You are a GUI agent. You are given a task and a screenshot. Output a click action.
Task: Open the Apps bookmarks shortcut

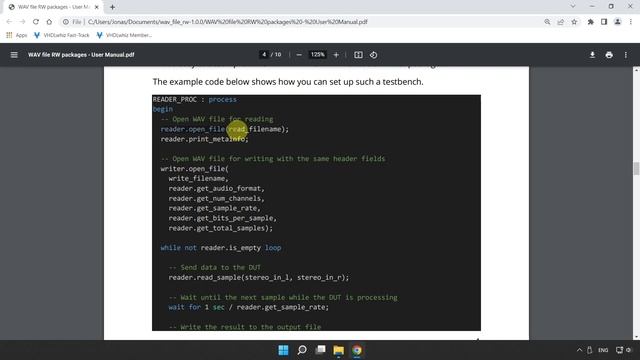click(x=17, y=35)
